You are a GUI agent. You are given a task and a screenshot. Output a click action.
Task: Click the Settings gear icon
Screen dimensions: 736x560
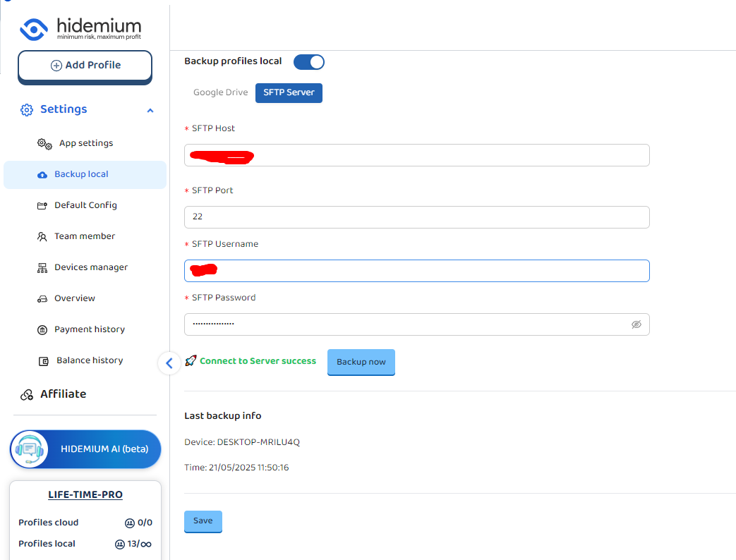27,110
